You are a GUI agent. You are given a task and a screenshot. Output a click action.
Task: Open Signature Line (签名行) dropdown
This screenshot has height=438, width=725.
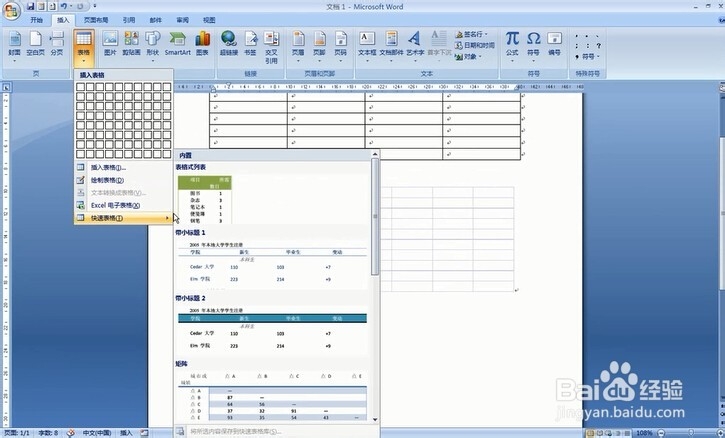coord(471,34)
